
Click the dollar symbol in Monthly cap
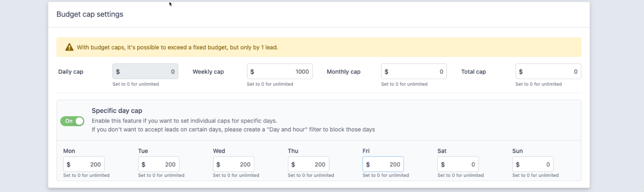(386, 72)
